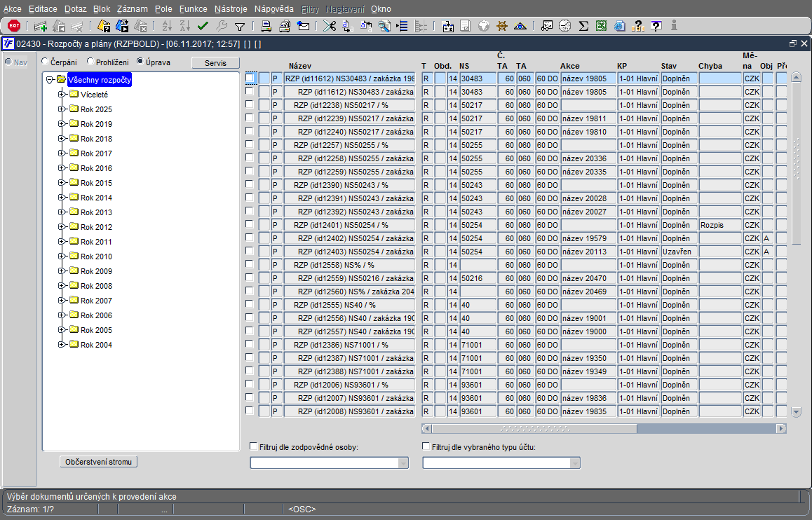The height and width of the screenshot is (520, 812).
Task: Tick checkbox for RZP id12401 row
Action: pos(249,224)
